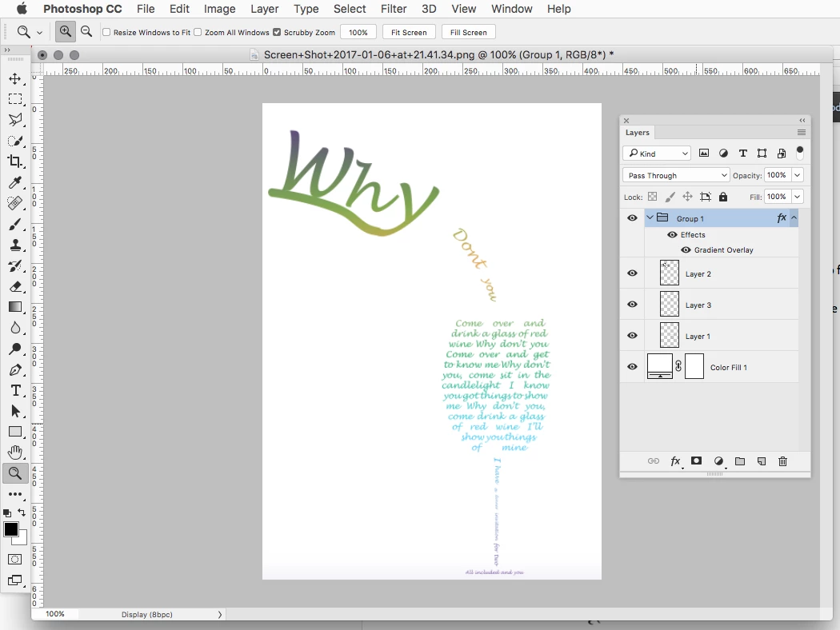Toggle Quick Mask mode

15,560
